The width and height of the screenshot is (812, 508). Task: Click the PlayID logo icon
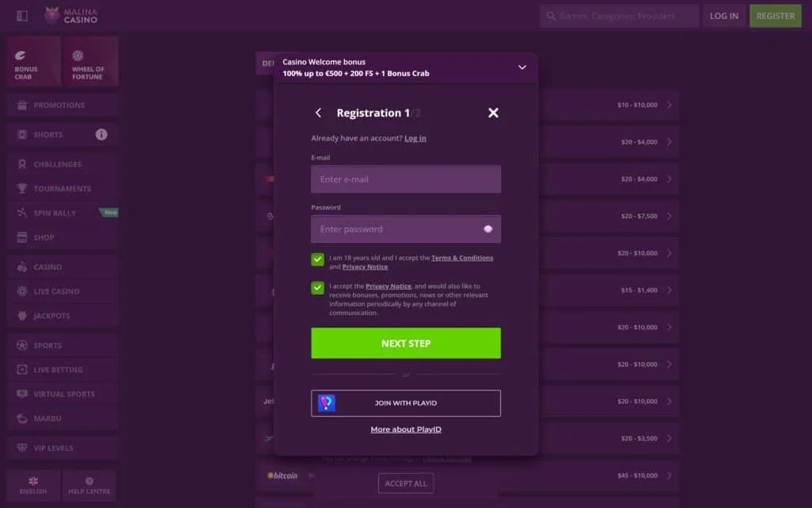click(x=326, y=403)
